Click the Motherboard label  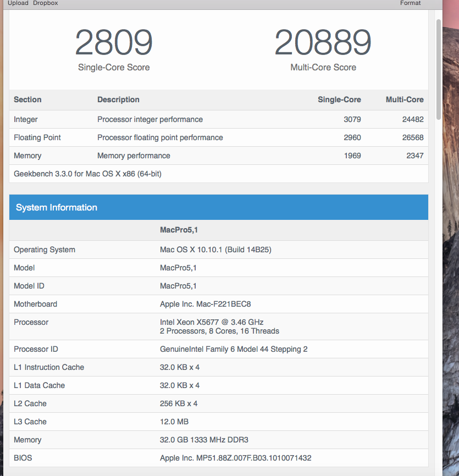35,304
